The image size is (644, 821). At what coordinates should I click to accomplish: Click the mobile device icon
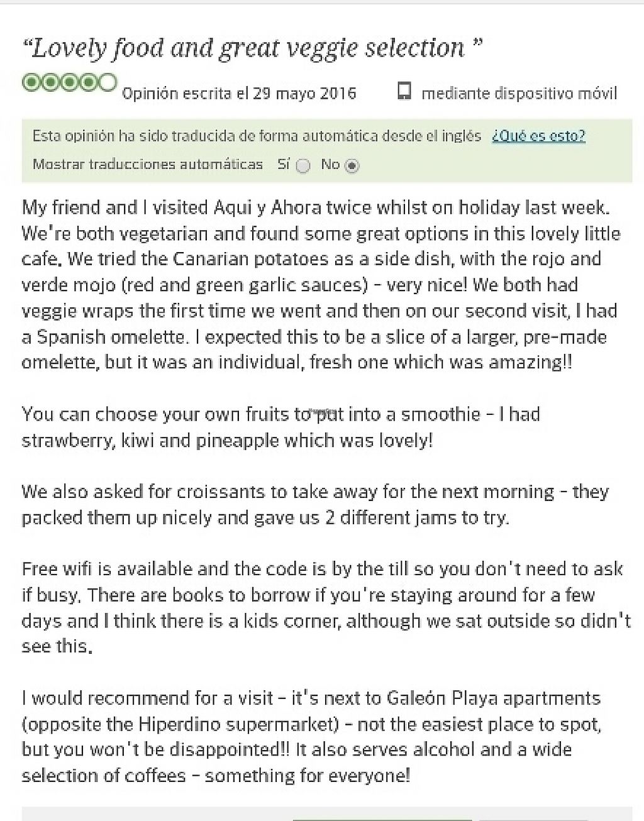[x=404, y=92]
